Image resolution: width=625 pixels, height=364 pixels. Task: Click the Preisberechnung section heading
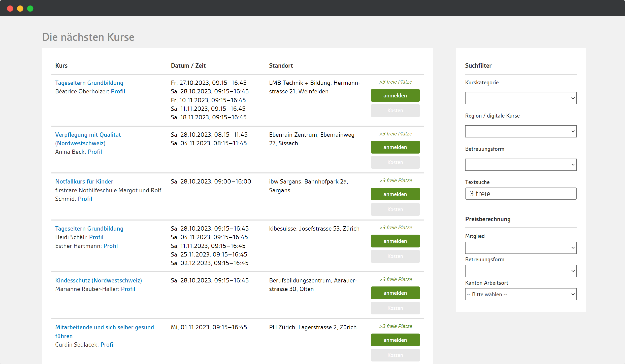(488, 219)
